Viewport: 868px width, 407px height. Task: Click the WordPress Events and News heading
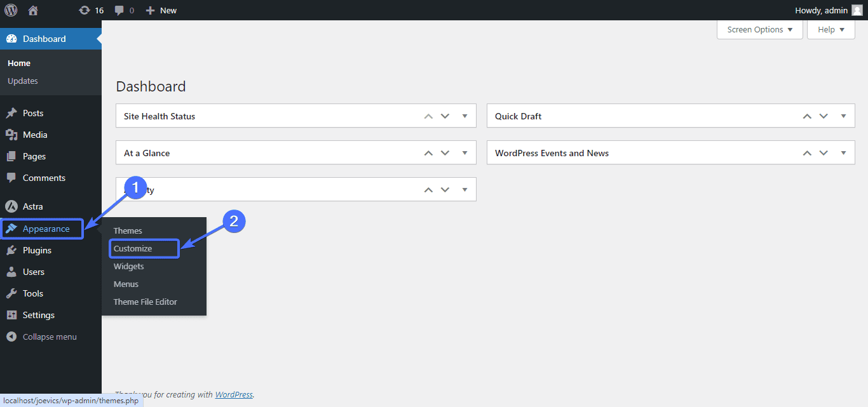click(x=552, y=153)
